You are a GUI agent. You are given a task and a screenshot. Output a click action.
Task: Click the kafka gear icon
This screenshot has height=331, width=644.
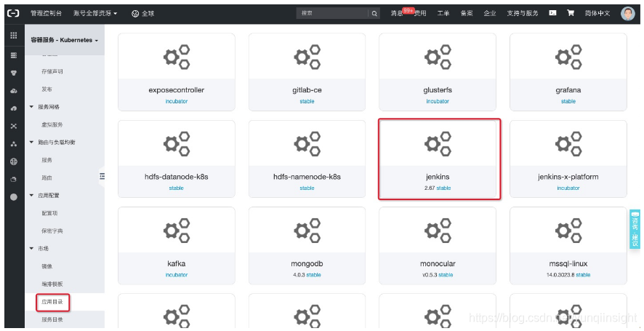[x=177, y=231]
